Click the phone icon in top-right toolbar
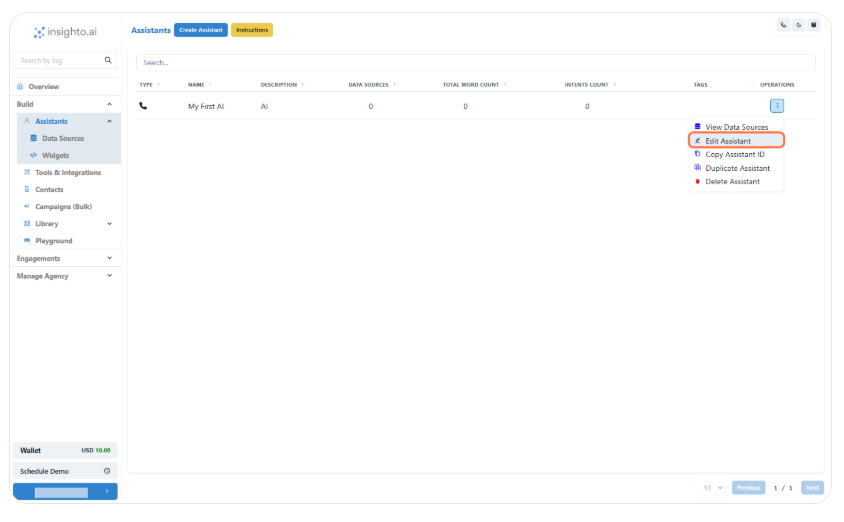Screen dimensions: 844x522 tap(783, 25)
